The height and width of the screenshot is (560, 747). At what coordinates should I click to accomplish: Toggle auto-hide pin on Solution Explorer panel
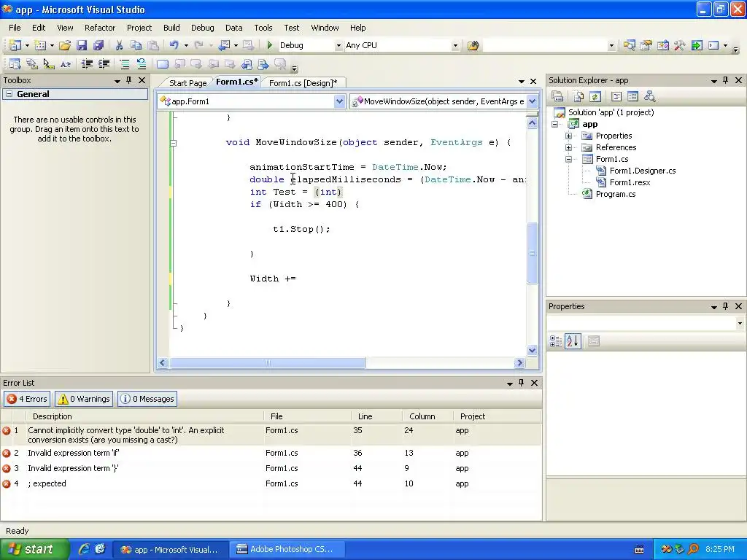coord(726,80)
